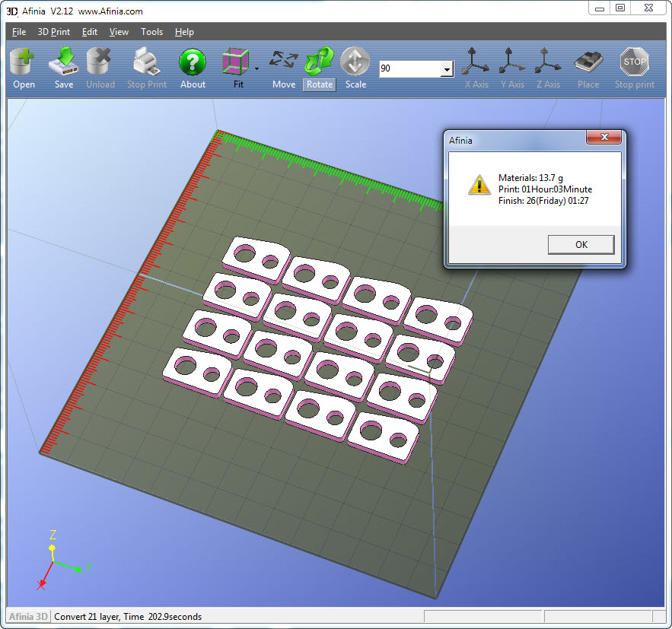The height and width of the screenshot is (629, 672).
Task: Open the 3D Print menu
Action: [x=53, y=32]
